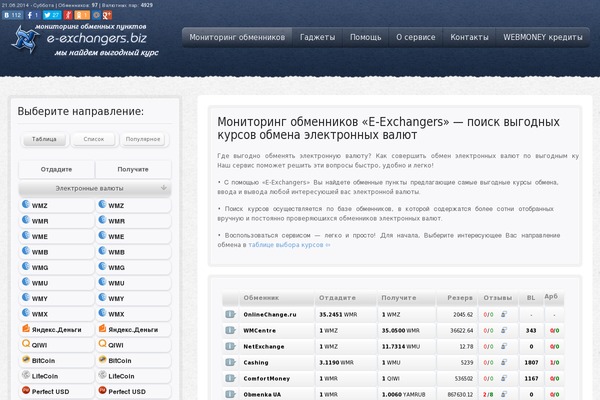Click the Яндекс.Деньги icon in Получите column
The width and height of the screenshot is (600, 400).
103,328
